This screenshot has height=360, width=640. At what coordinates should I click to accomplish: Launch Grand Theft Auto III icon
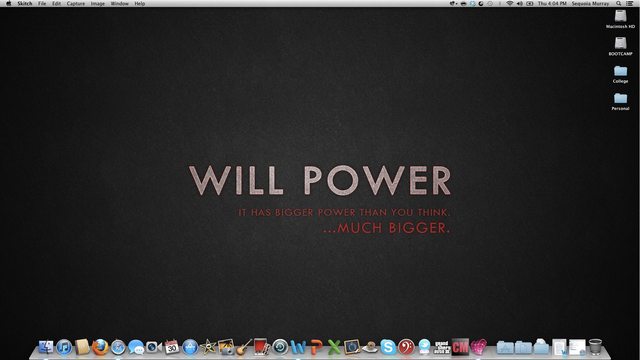(x=442, y=347)
